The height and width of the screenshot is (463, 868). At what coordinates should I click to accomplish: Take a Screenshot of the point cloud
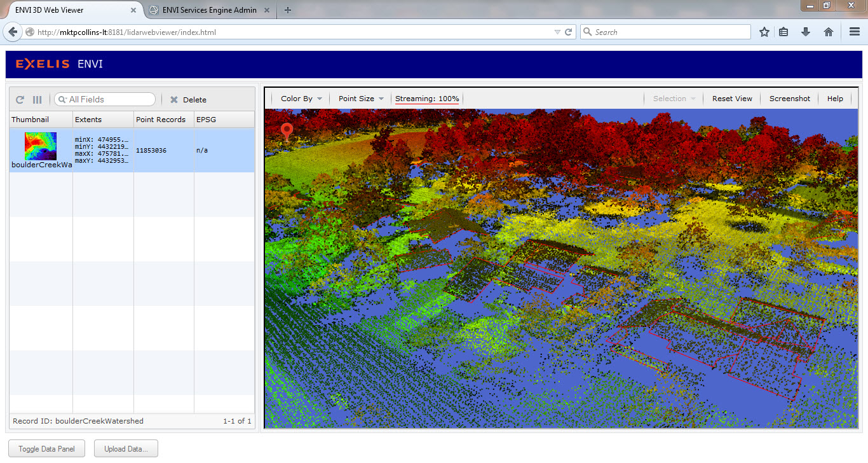(790, 99)
